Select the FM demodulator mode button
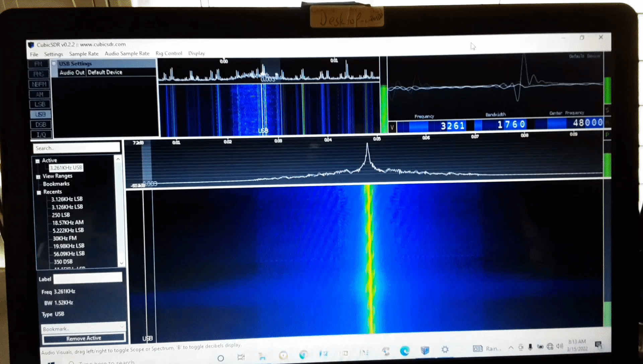 tap(39, 64)
